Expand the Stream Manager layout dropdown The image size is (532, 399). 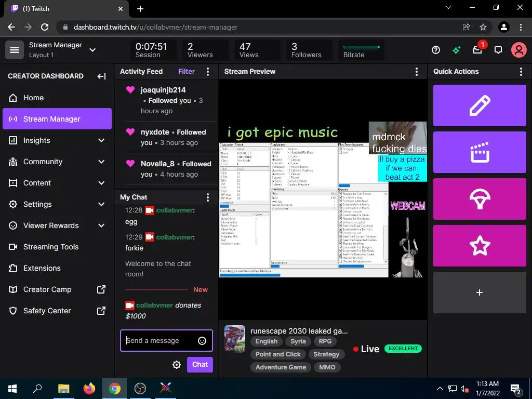click(92, 50)
